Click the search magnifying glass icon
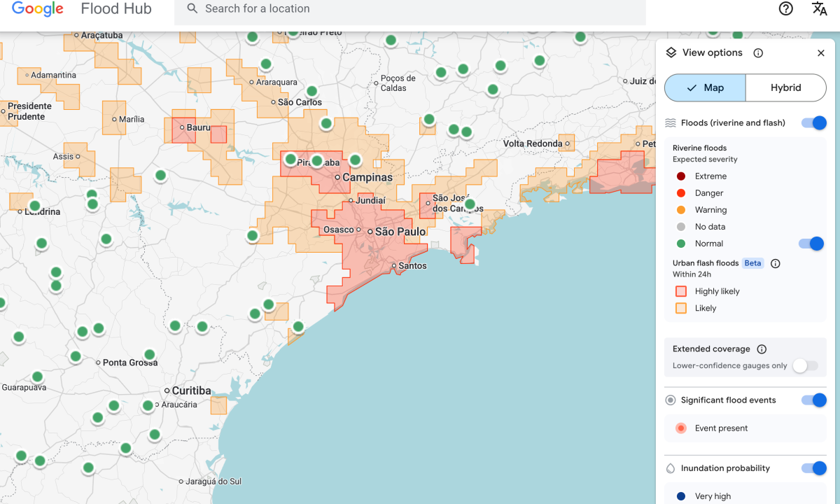This screenshot has width=840, height=504. tap(192, 8)
